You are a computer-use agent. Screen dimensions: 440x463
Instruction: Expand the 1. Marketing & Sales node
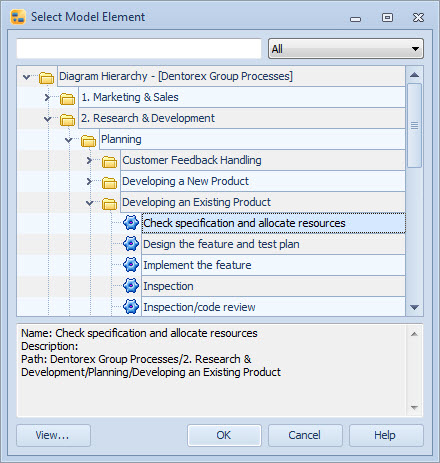(47, 97)
